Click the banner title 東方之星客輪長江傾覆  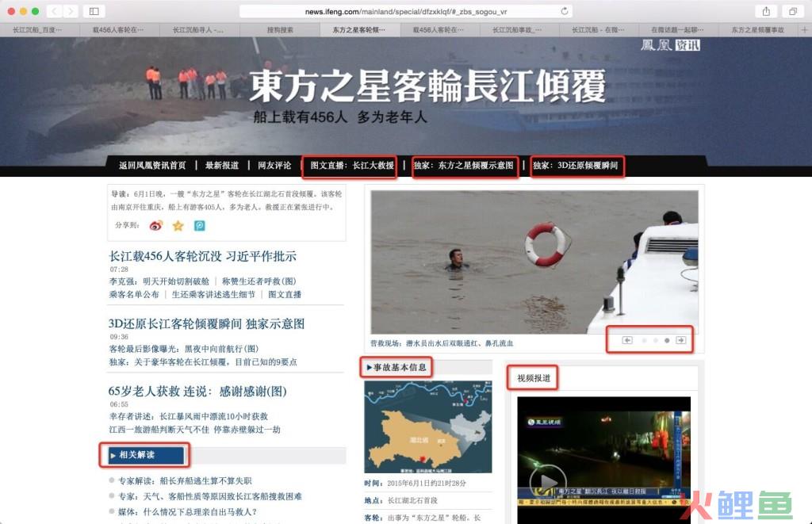point(427,86)
